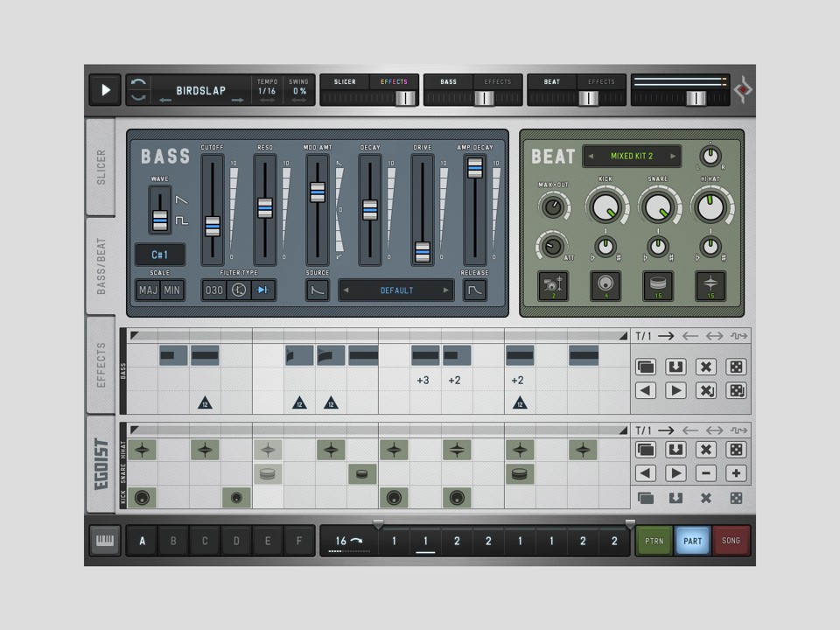Click the circular-arrows icon beside BIRDSLAP

point(138,90)
